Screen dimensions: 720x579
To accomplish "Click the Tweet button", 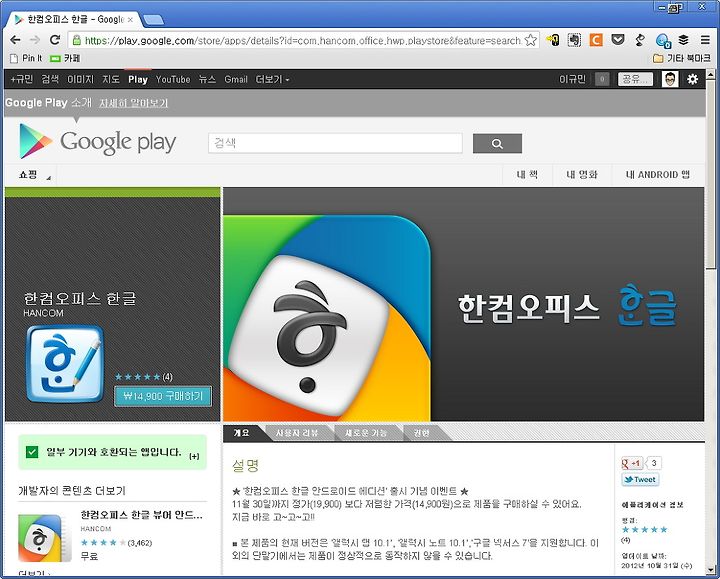I will click(x=641, y=479).
